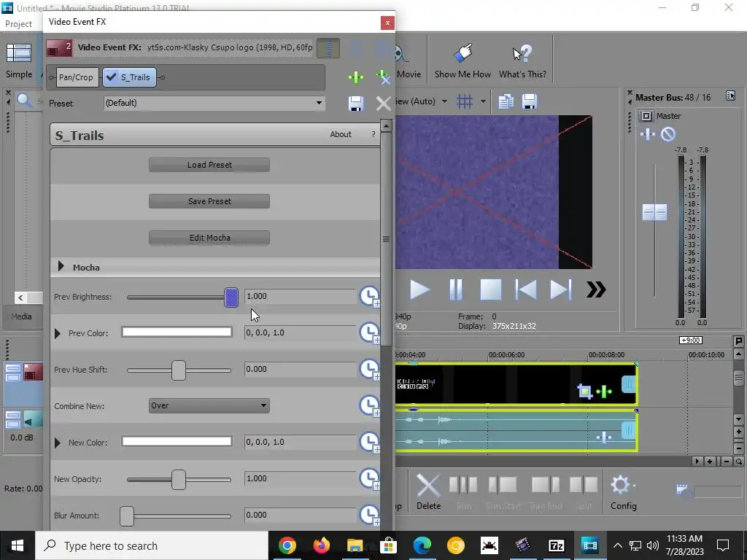The height and width of the screenshot is (560, 747).
Task: Click the Prev Hue Shift slider handle
Action: [179, 370]
